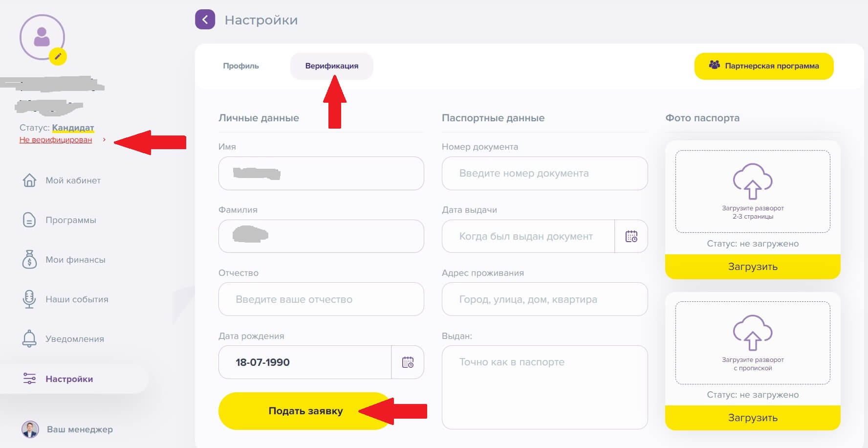Focus the Номер документа input field
The image size is (868, 448).
pyautogui.click(x=544, y=174)
